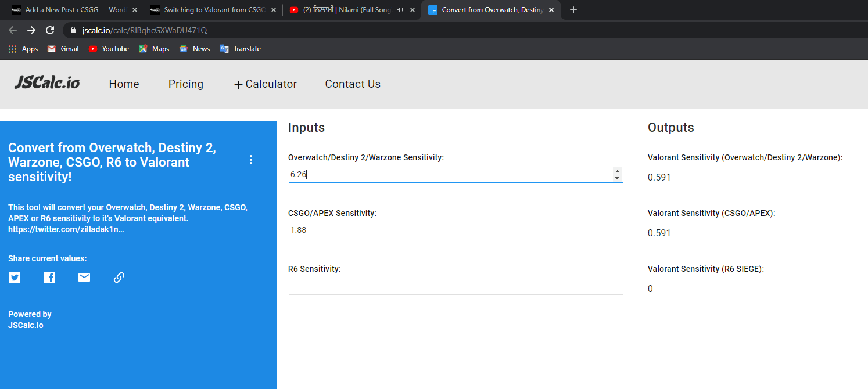Viewport: 868px width, 389px height.
Task: Open the Home nav item
Action: click(x=124, y=84)
